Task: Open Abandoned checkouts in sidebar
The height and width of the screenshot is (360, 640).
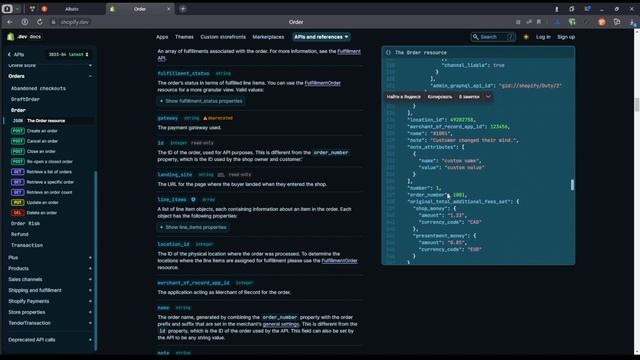Action: pos(38,88)
